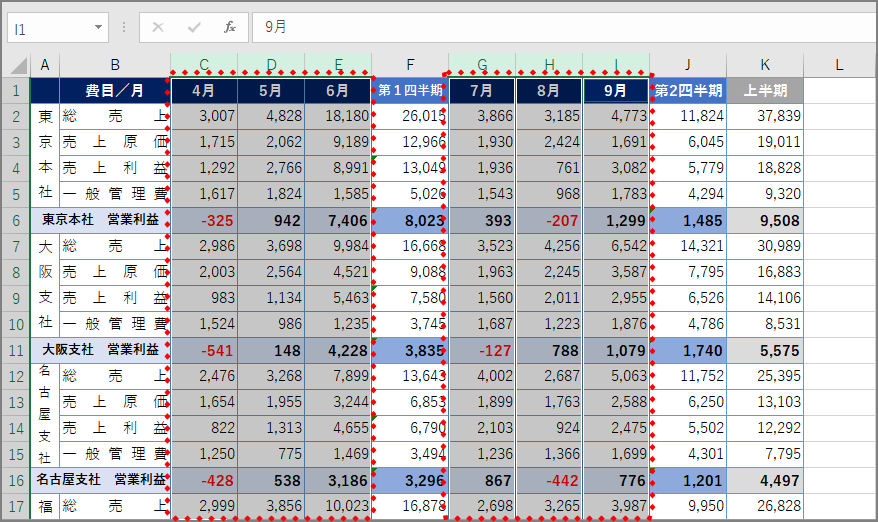This screenshot has height=522, width=878.
Task: Select column J header
Action: coord(688,65)
